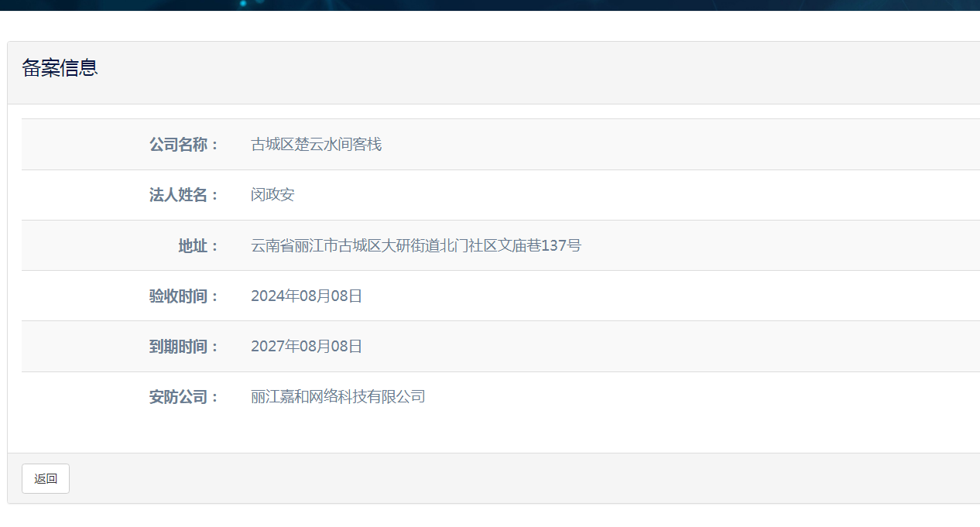This screenshot has height=527, width=980.
Task: Click 文庙巷137号 in the address value
Action: point(540,246)
